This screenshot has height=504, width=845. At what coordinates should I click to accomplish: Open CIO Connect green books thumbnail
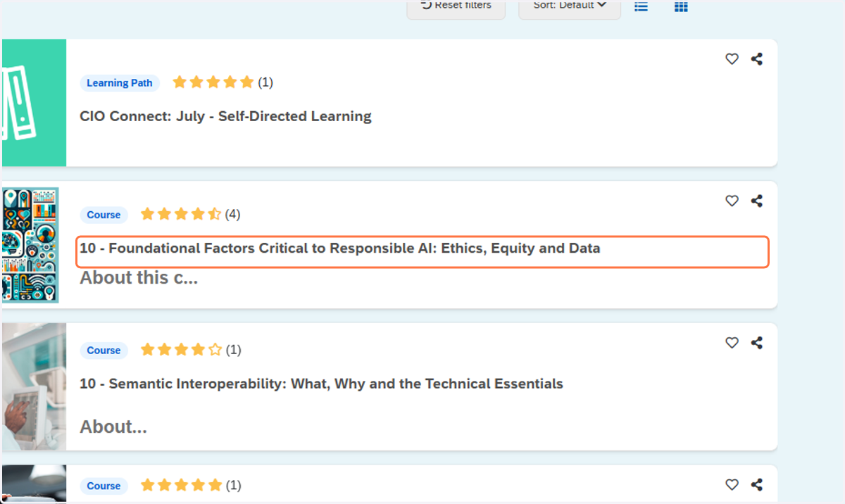pyautogui.click(x=34, y=103)
